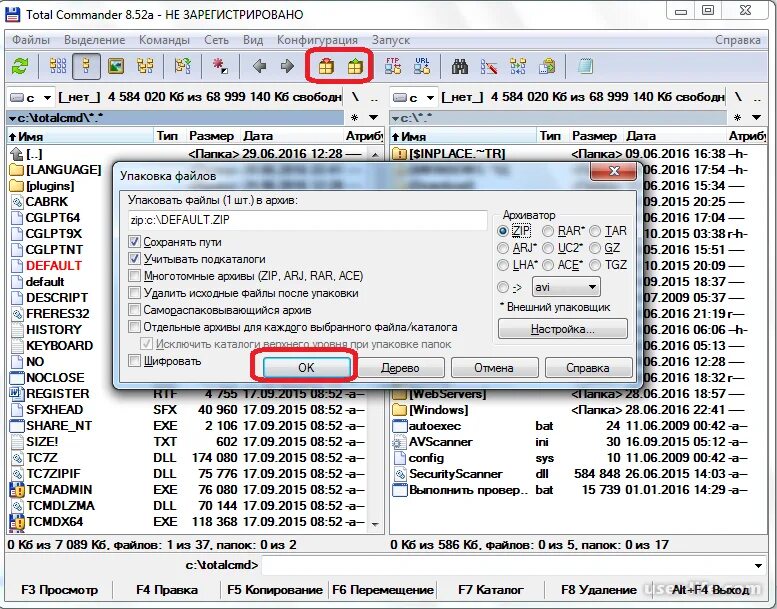The height and width of the screenshot is (609, 777).
Task: Switch to thumbnail view toolbar icon
Action: tap(115, 66)
